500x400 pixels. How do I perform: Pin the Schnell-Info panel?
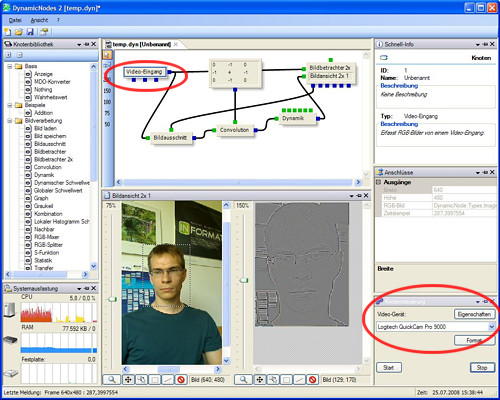[x=485, y=44]
